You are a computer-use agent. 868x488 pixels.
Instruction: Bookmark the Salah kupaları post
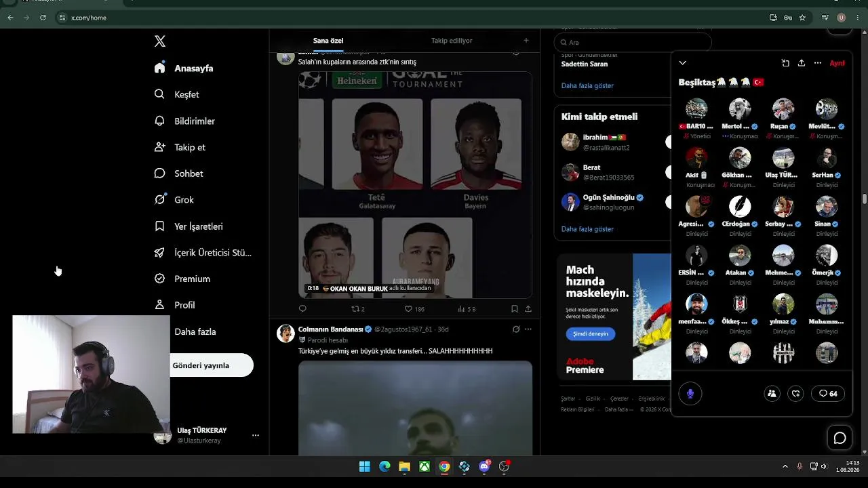point(515,309)
